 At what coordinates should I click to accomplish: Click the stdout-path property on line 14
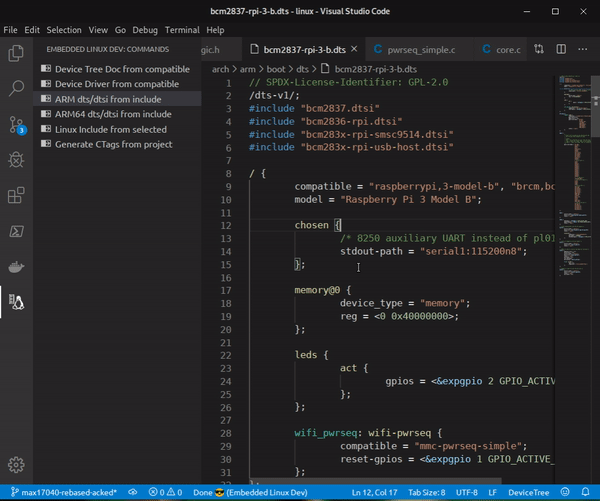371,251
